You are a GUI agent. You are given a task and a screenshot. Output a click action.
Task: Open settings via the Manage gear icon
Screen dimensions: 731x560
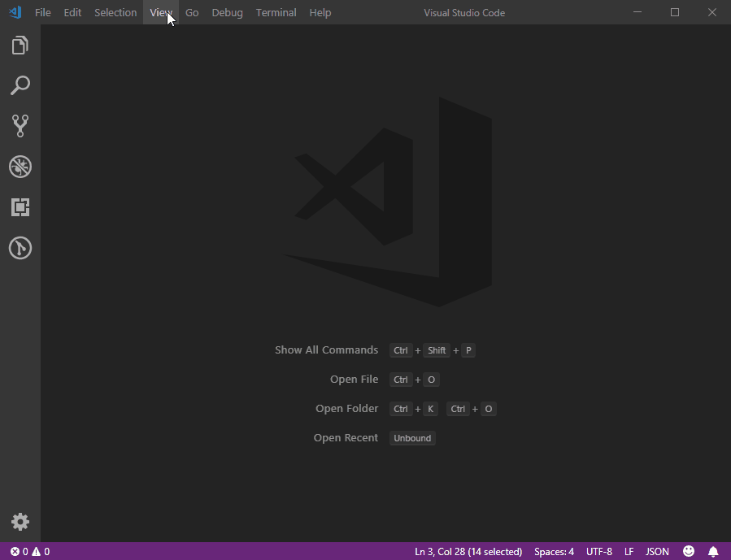click(x=20, y=522)
